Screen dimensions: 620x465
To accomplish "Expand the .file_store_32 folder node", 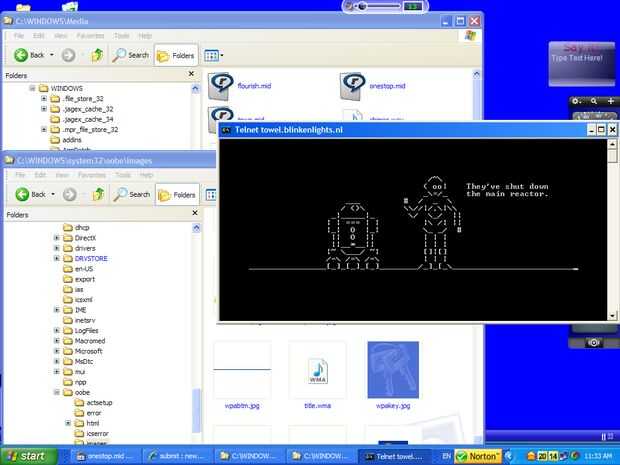I will (x=44, y=98).
